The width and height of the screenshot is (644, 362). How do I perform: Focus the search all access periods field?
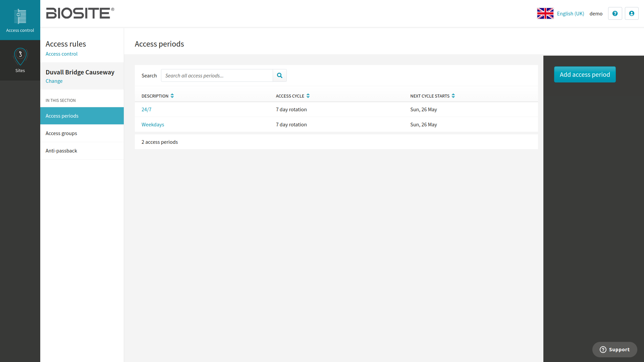(x=217, y=75)
